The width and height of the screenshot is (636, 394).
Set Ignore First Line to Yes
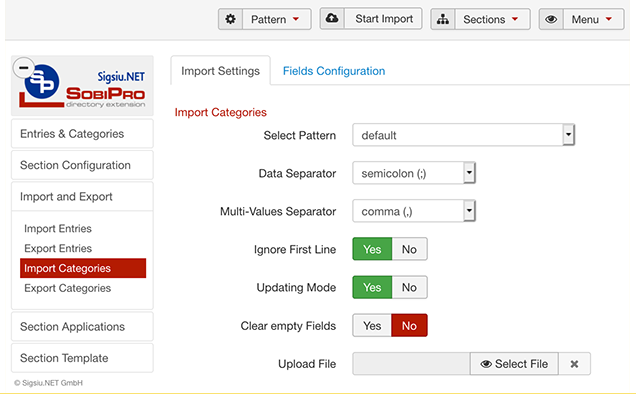coord(372,249)
